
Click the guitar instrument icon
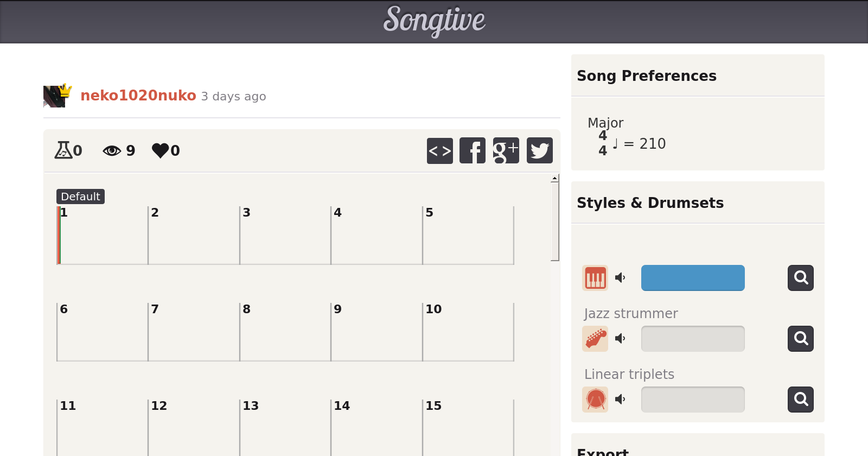pos(595,339)
